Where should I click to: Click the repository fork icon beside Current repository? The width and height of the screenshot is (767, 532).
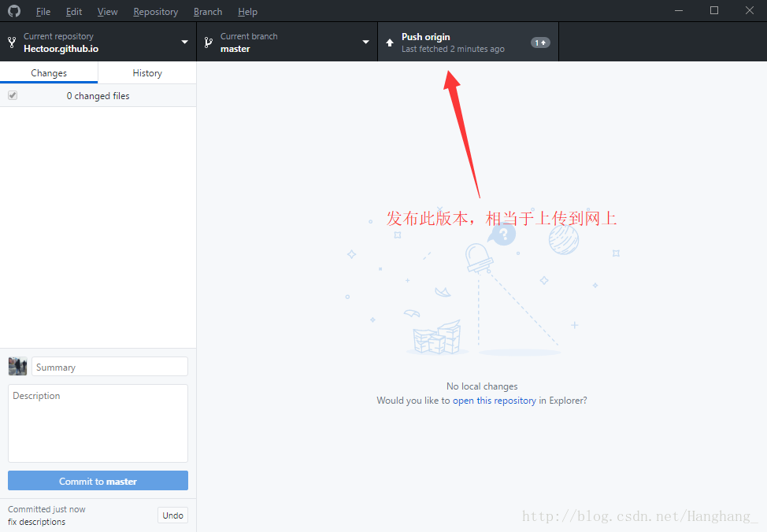click(x=13, y=42)
